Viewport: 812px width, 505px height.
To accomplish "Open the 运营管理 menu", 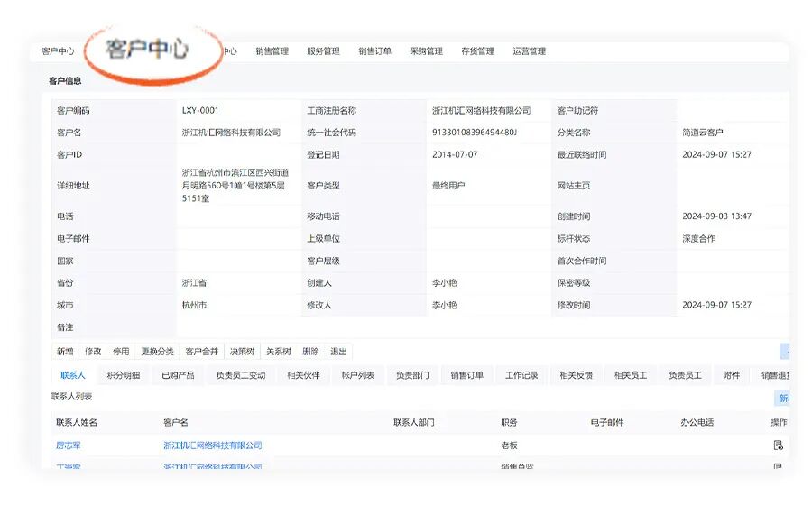I will (x=530, y=51).
